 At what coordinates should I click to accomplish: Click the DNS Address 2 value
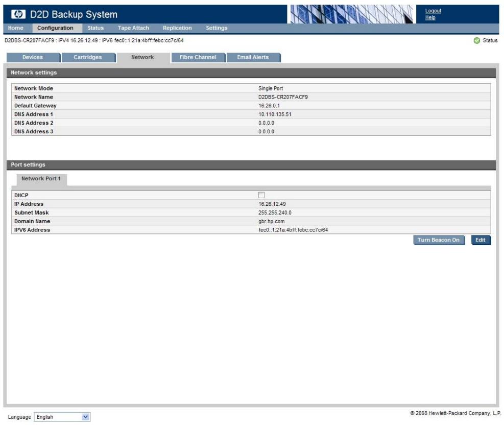[x=266, y=123]
